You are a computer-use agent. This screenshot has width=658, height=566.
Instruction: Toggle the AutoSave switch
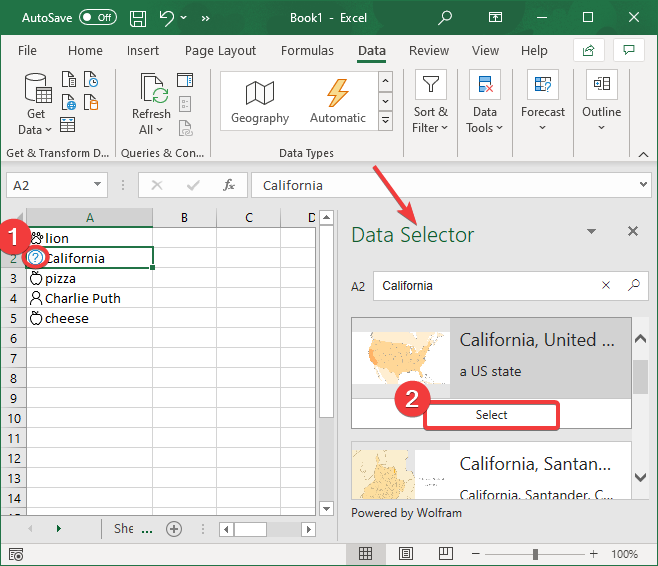click(x=97, y=18)
